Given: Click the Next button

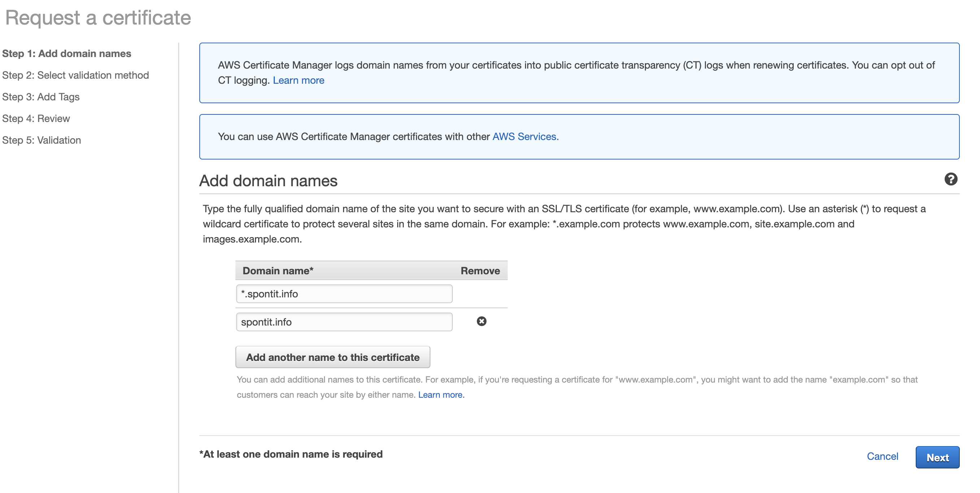Looking at the screenshot, I should 937,457.
